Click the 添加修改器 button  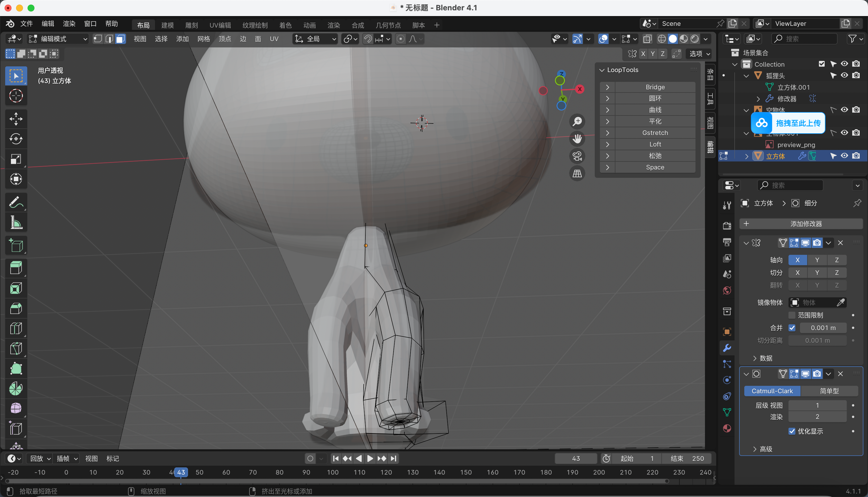pos(801,224)
